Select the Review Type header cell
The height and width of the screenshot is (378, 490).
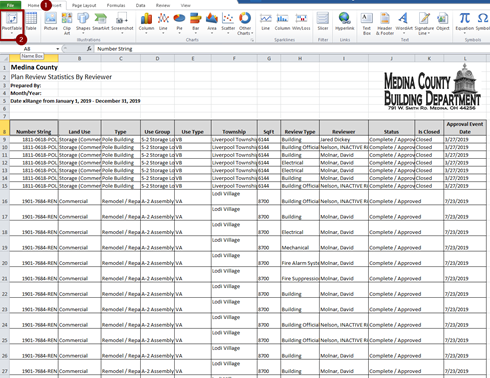(300, 128)
